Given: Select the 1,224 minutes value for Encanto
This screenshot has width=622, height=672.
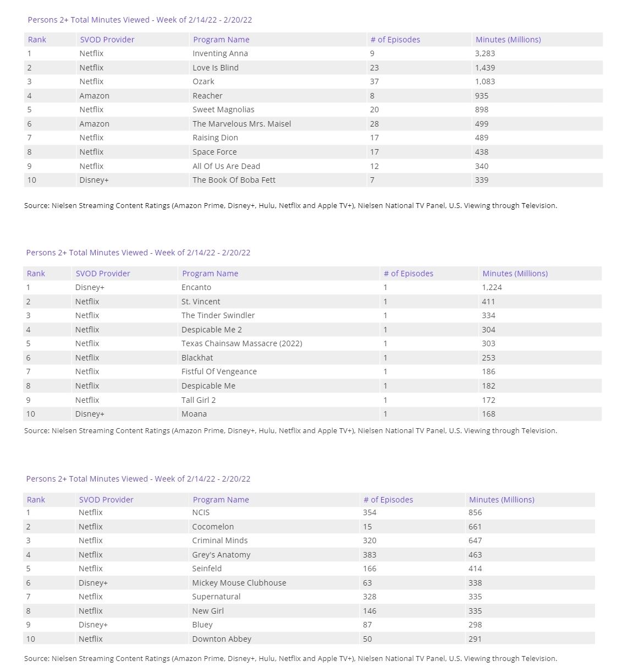Looking at the screenshot, I should coord(492,287).
